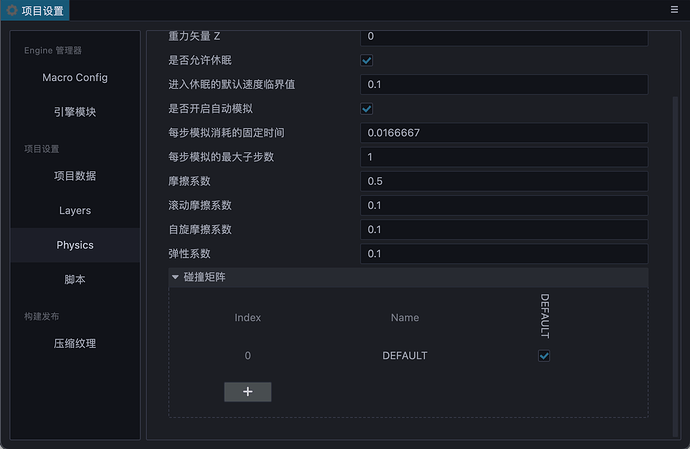Select the Physics sidebar item
Screen dimensions: 690x449
point(75,245)
